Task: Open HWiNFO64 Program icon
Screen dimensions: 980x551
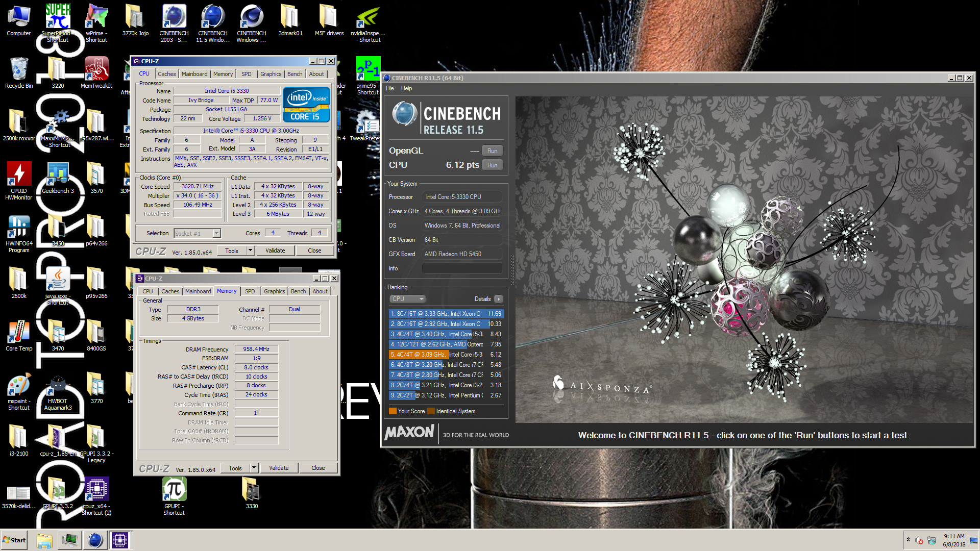Action: pos(19,234)
